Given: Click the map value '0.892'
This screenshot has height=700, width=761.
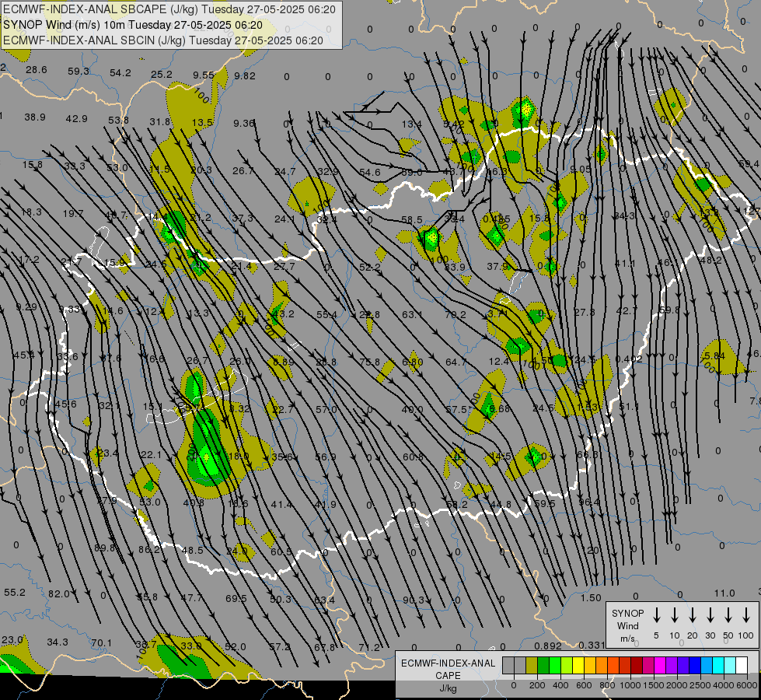Looking at the screenshot, I should (548, 646).
